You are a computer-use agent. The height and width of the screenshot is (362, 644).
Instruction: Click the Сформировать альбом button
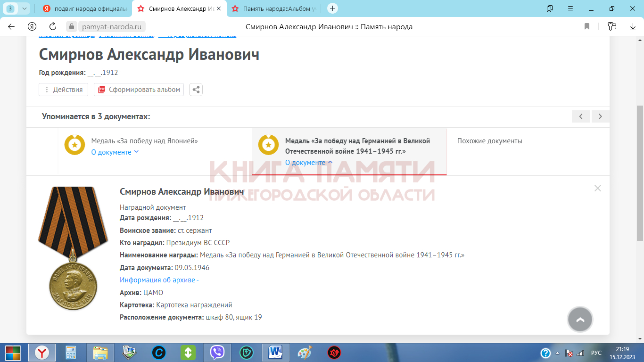pyautogui.click(x=139, y=90)
